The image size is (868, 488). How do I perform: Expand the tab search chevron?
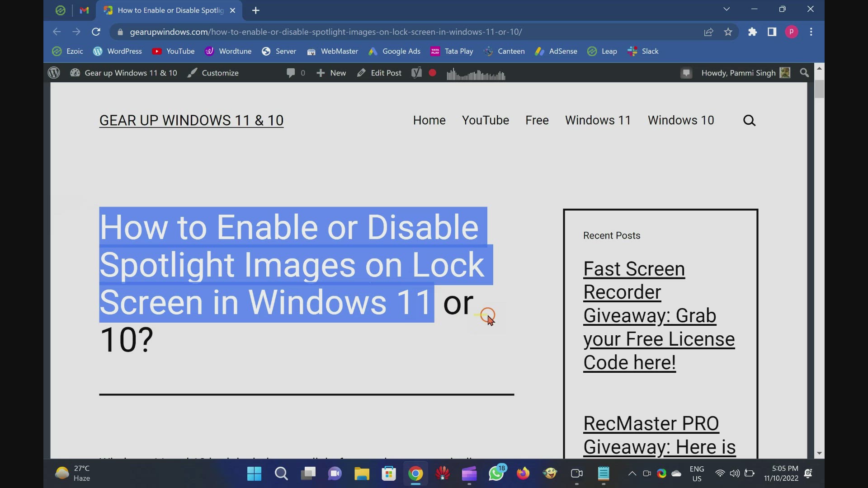(x=726, y=9)
